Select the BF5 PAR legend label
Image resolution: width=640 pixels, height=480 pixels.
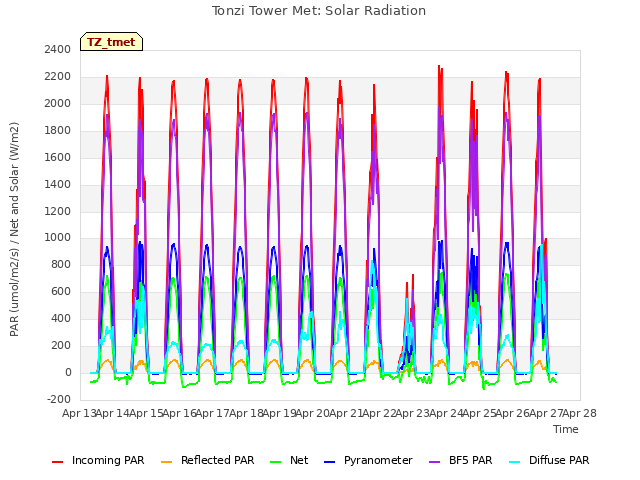point(471,460)
